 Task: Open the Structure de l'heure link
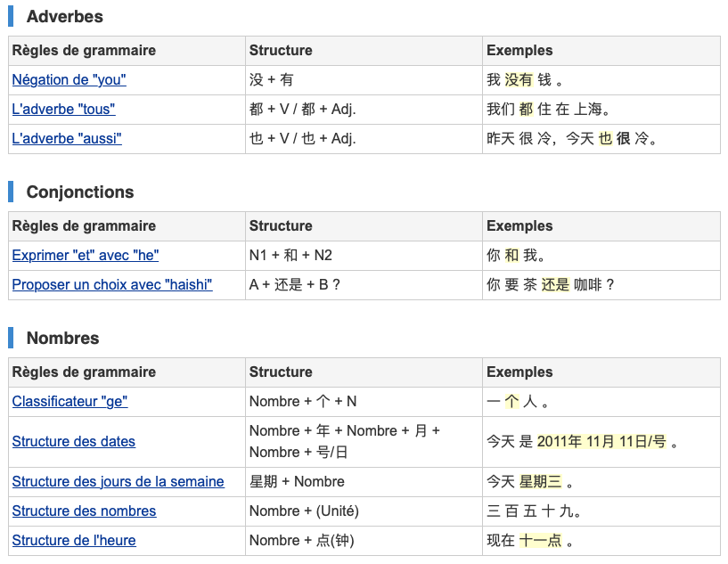pos(74,541)
